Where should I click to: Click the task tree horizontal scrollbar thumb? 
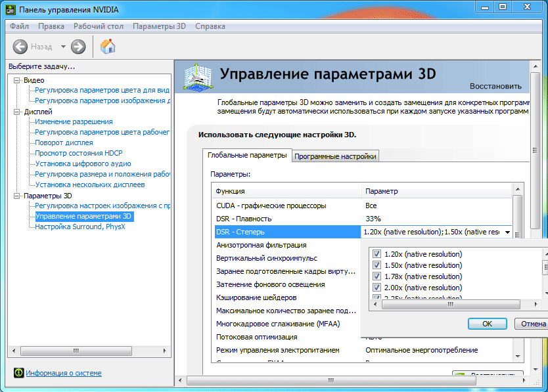click(x=76, y=351)
